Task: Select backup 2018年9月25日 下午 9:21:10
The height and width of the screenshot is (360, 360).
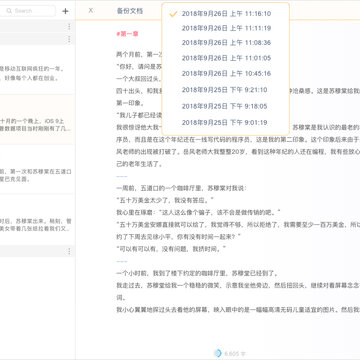Action: coord(226,90)
